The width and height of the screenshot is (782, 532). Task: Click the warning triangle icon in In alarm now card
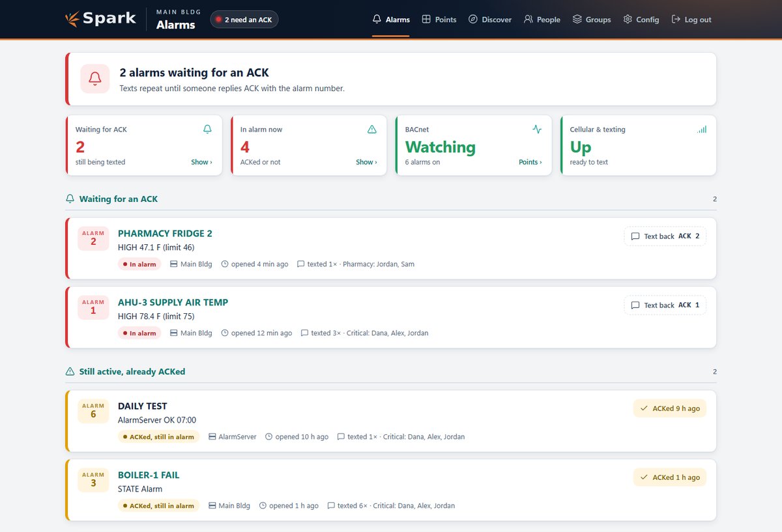pos(372,130)
